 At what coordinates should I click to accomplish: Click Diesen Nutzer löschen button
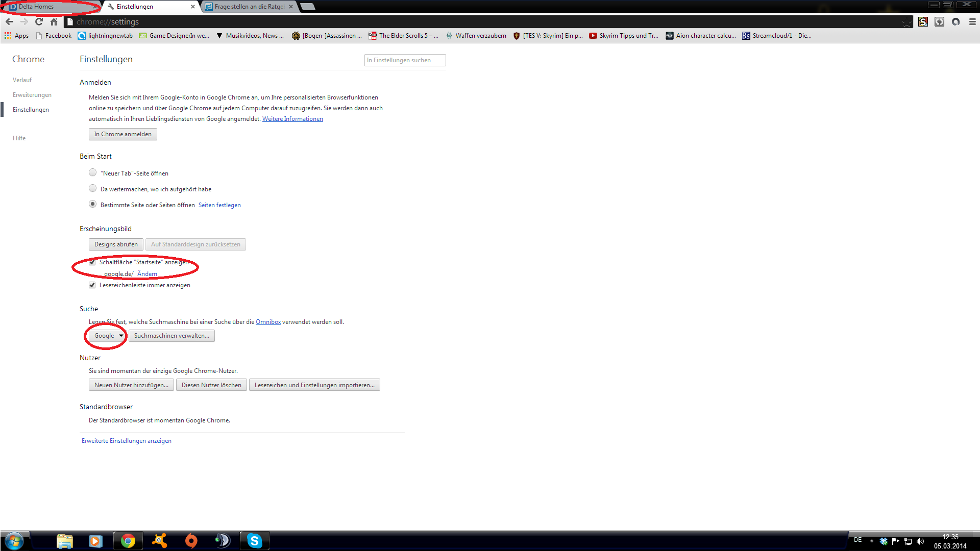tap(211, 385)
